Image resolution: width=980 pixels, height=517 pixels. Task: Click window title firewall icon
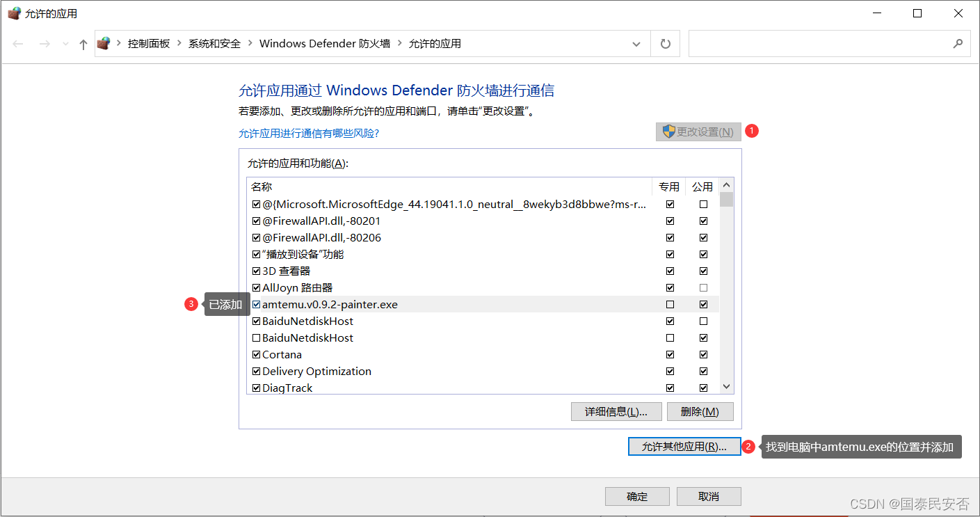14,13
